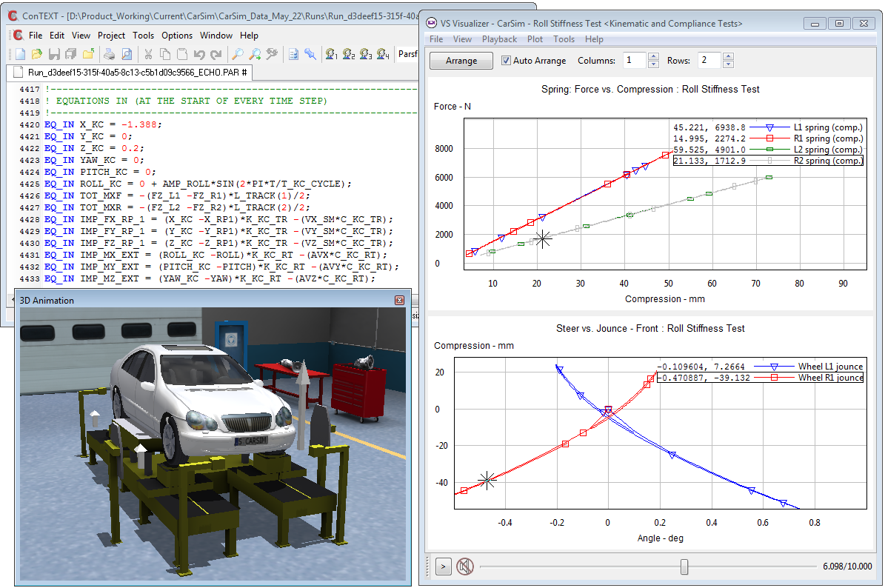Open the File menu in ConTEXT
885x588 pixels.
[36, 35]
